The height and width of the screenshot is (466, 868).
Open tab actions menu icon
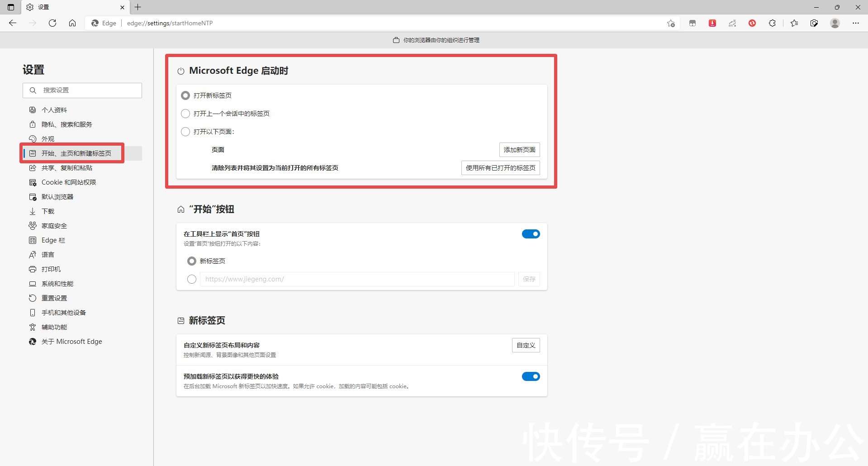(11, 7)
